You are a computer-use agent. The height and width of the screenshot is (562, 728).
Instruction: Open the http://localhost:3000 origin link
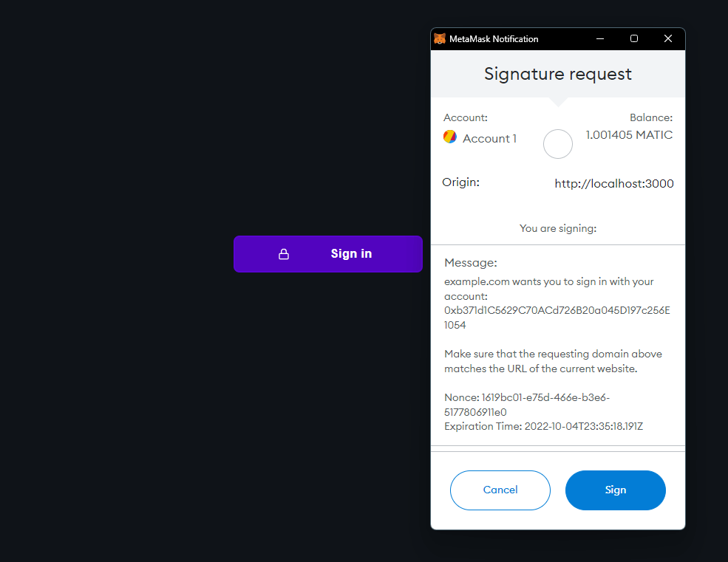(x=613, y=183)
